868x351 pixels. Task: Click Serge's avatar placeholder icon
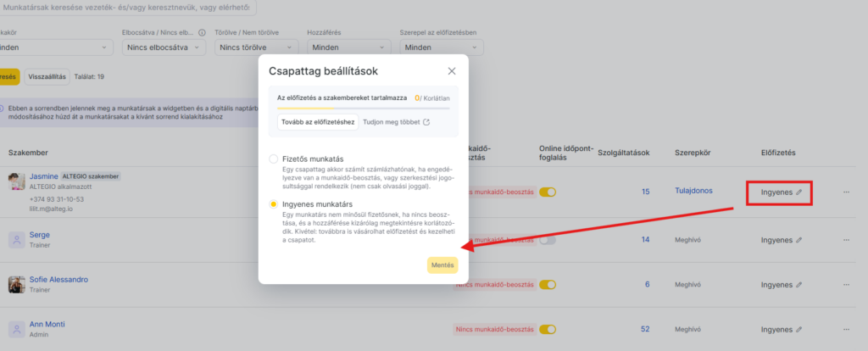click(x=16, y=240)
